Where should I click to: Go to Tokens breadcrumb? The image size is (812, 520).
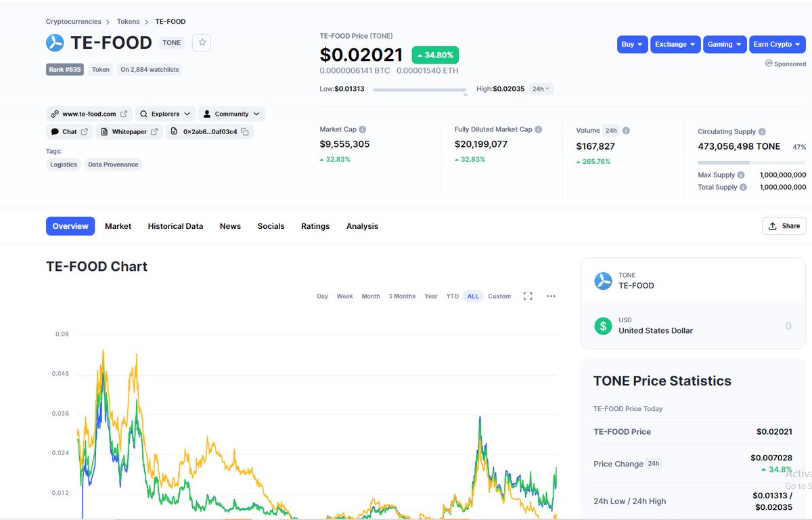[129, 22]
